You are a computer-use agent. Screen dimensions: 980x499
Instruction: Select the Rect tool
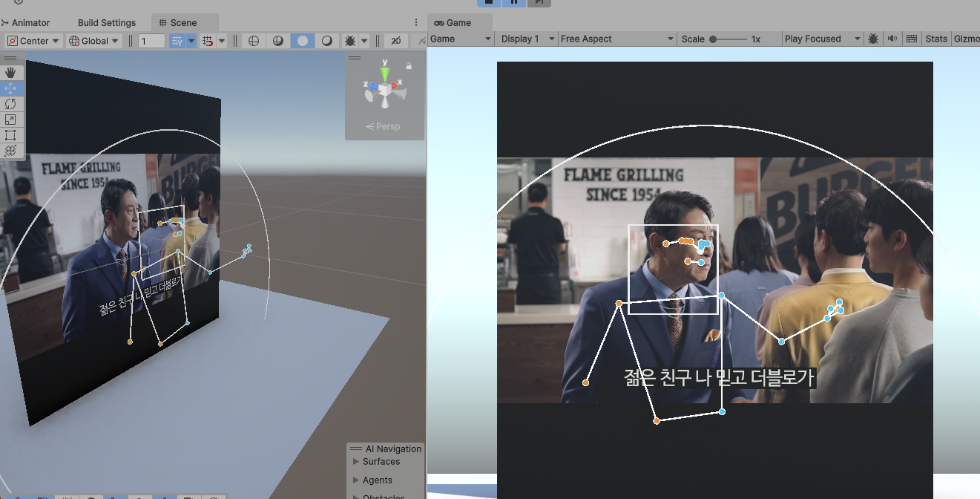coord(10,135)
